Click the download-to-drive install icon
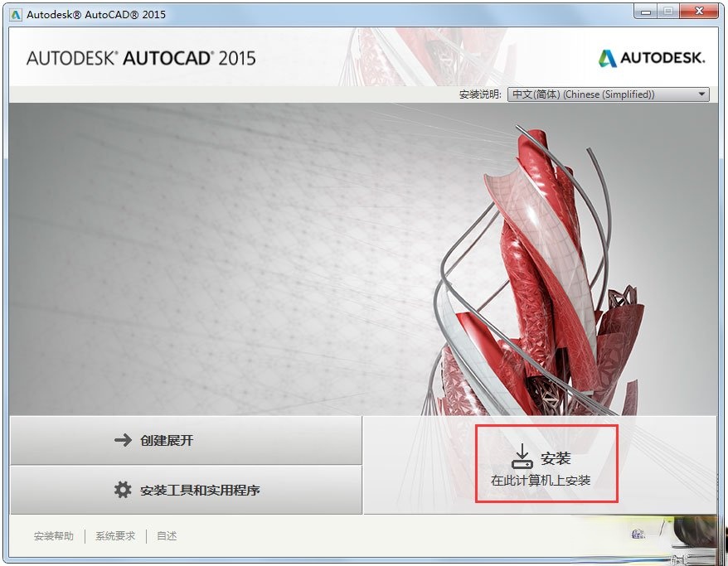Image resolution: width=728 pixels, height=566 pixels. click(522, 457)
